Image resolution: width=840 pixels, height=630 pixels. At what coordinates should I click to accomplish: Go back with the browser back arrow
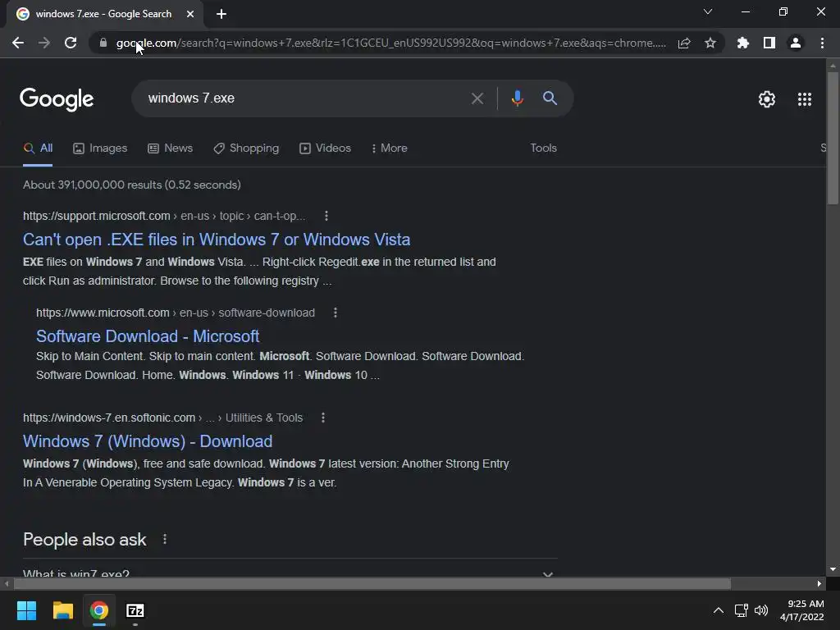(18, 43)
